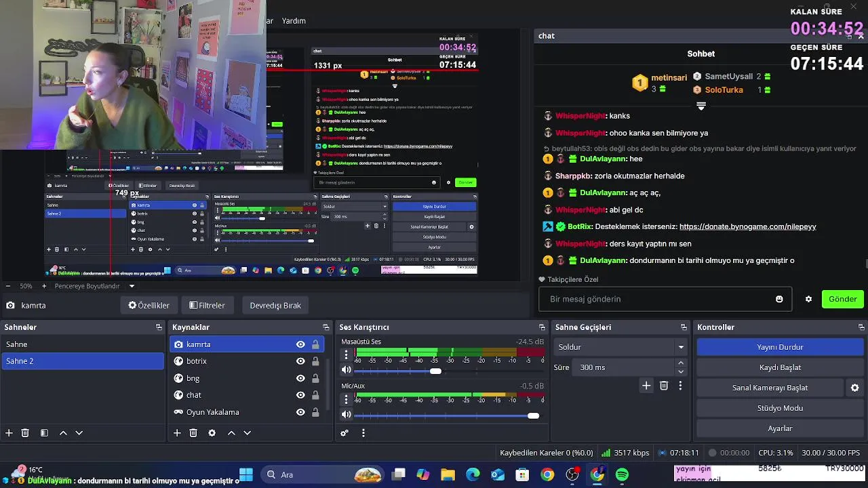Add a new scene with the plus icon in Sahneler

coord(9,433)
